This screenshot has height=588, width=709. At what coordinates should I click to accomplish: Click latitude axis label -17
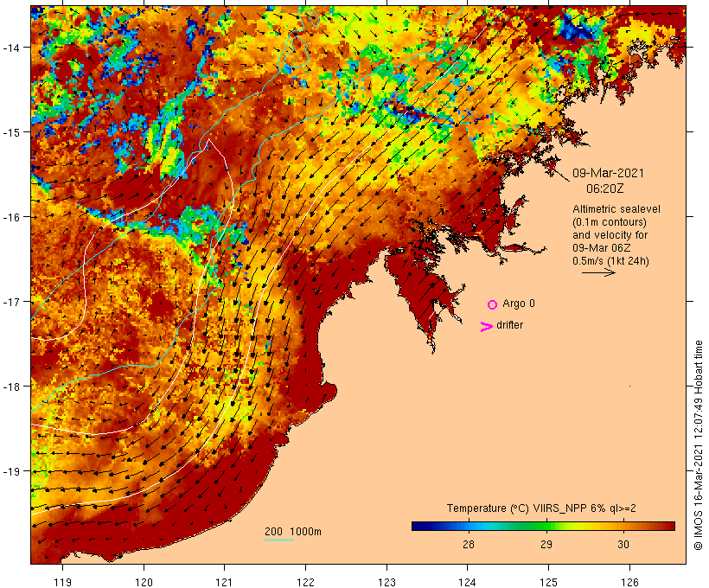click(10, 301)
